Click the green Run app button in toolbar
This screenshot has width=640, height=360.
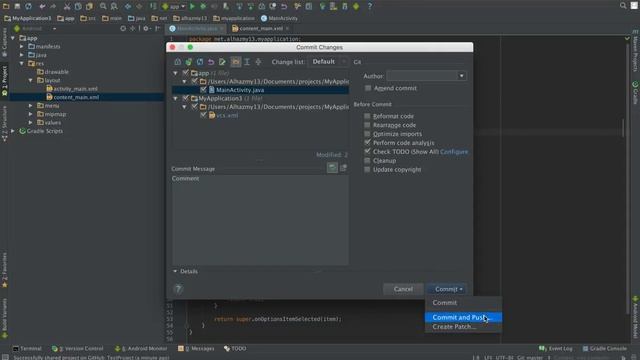[192, 6]
